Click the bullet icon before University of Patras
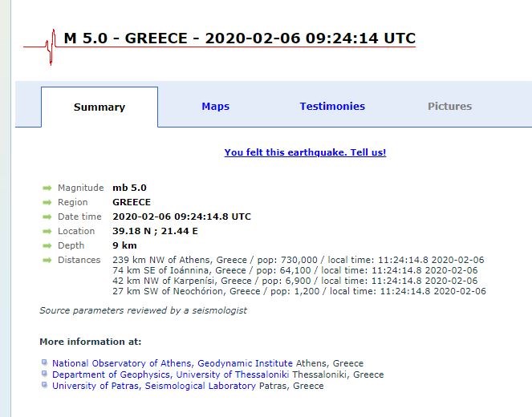Viewport: 532px width, 417px height. pos(45,385)
